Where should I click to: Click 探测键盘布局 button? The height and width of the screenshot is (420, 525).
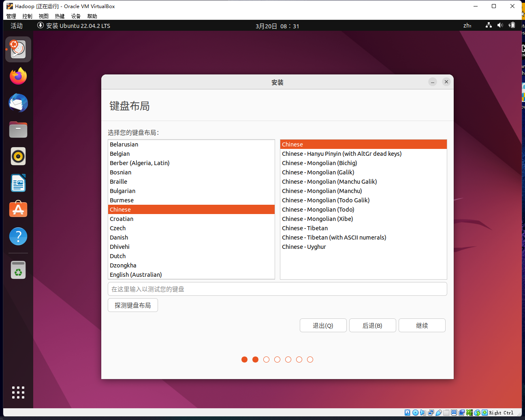133,305
